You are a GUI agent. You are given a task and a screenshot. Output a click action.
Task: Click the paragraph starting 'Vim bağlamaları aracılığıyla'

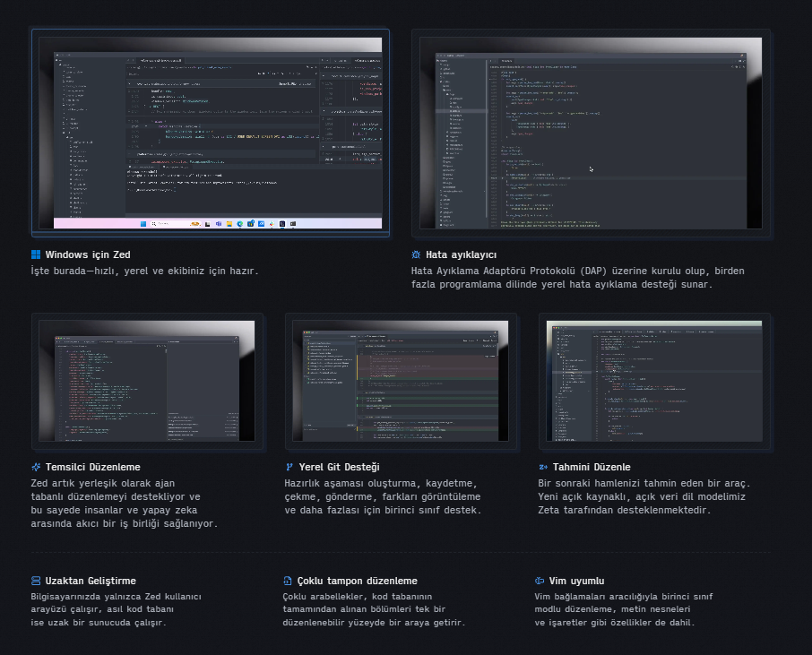click(x=624, y=609)
